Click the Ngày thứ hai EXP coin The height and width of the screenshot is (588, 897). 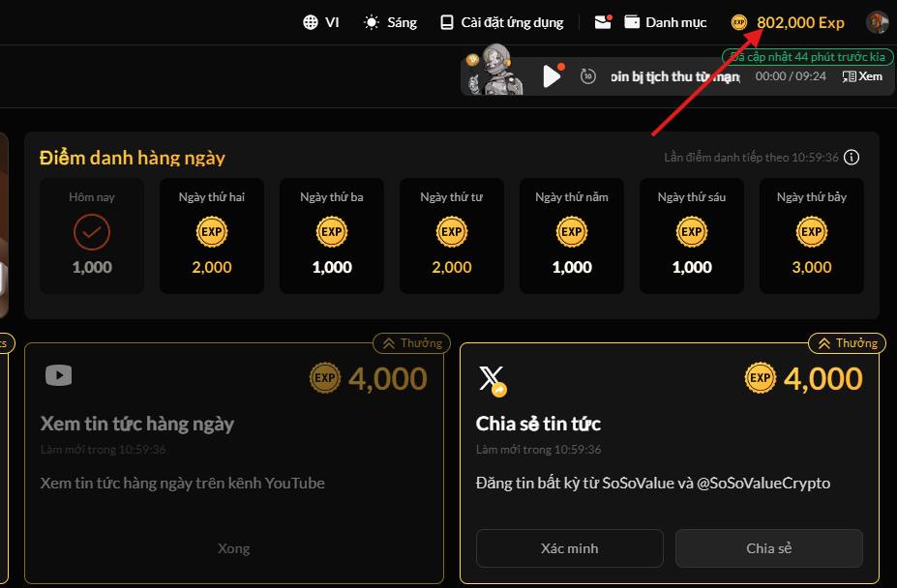212,232
